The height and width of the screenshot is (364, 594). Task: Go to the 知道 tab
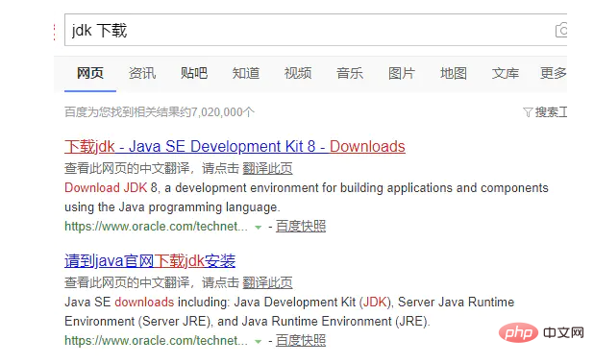pos(246,73)
